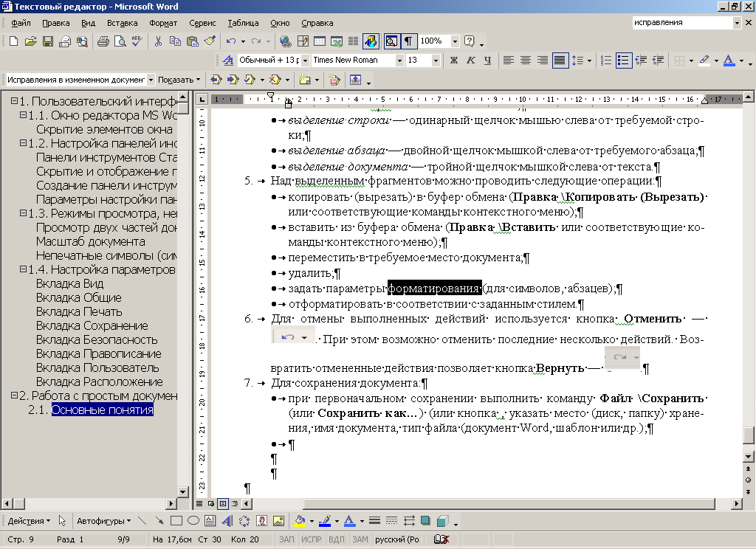Toggle italic (К) formatting
The width and height of the screenshot is (756, 549).
click(x=470, y=61)
